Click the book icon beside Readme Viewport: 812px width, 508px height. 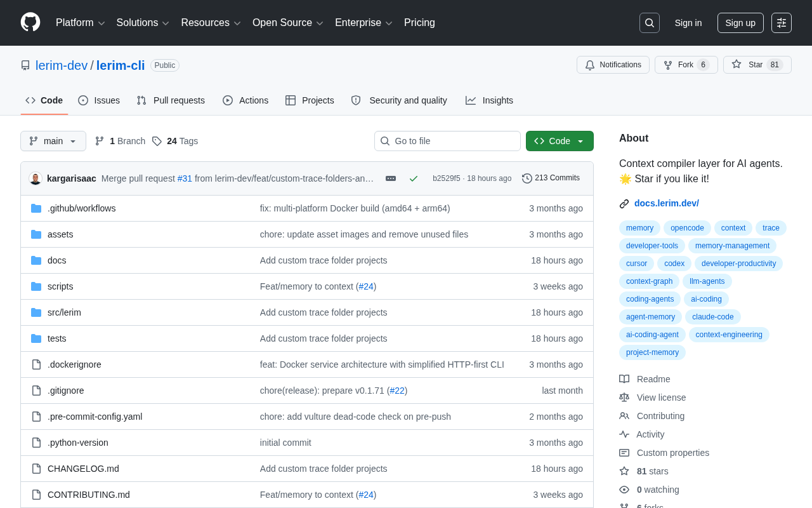coord(624,379)
